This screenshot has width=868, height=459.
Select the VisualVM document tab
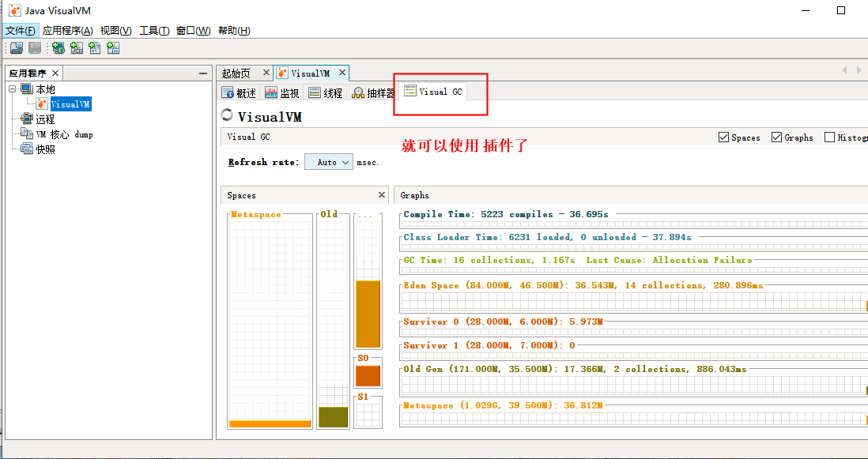point(311,73)
